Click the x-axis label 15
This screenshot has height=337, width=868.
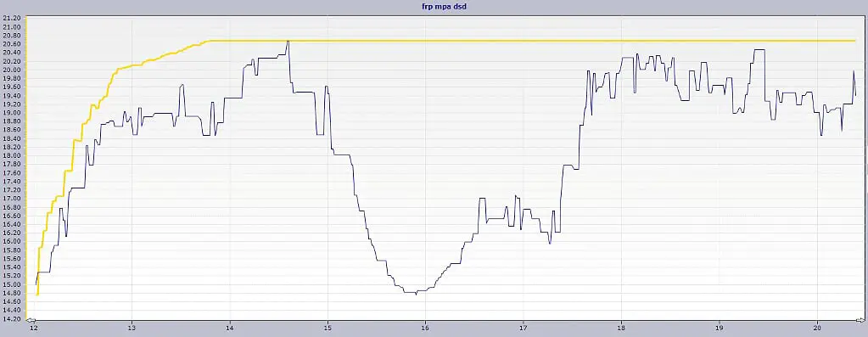328,329
